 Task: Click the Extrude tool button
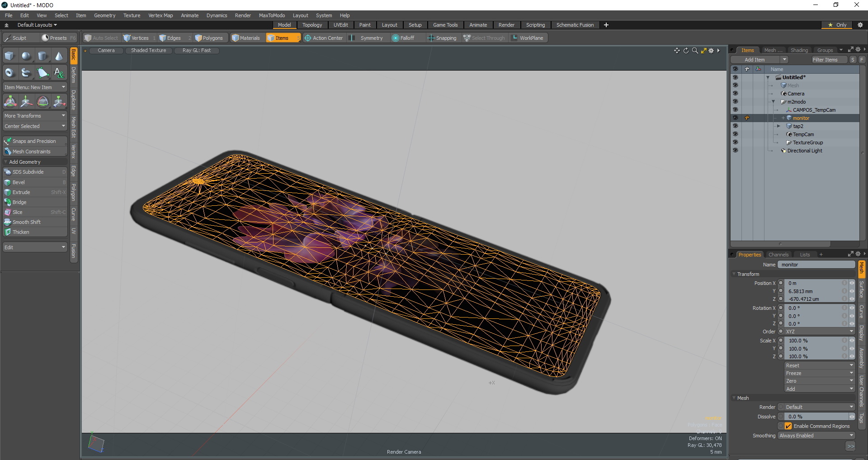coord(35,192)
